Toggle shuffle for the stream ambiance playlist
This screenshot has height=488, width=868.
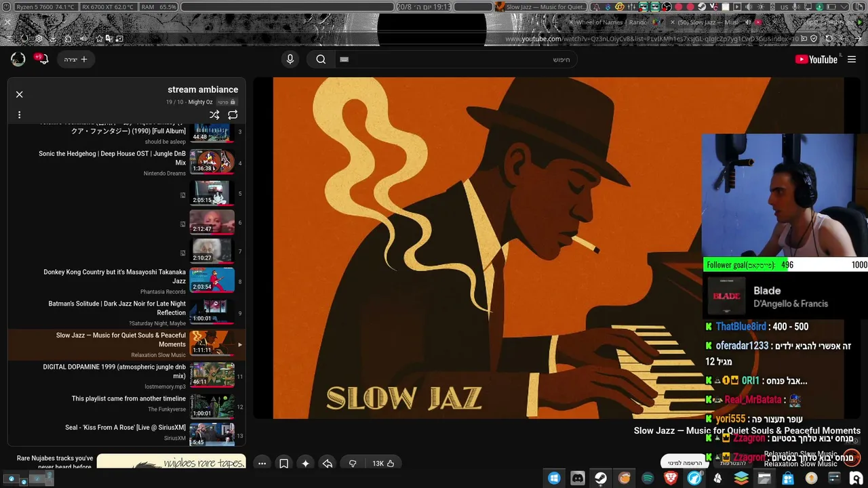[214, 115]
